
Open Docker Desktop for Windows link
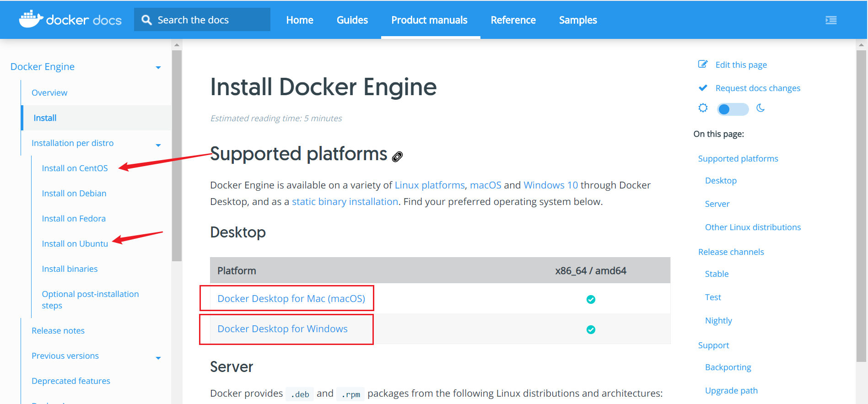click(282, 329)
